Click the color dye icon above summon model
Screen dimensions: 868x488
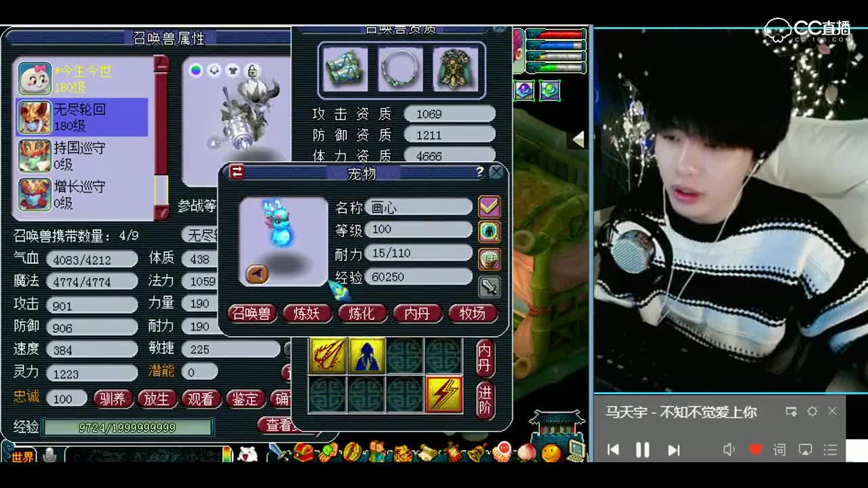[x=196, y=70]
